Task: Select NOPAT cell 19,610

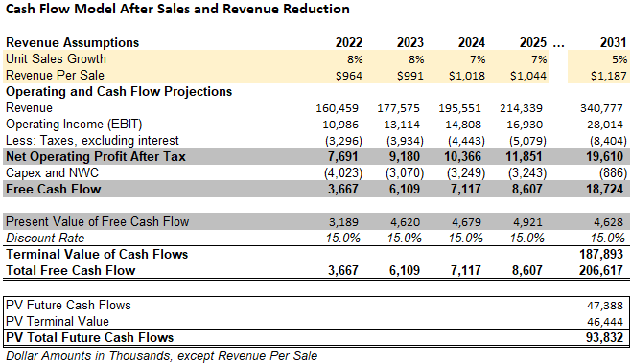Action: (x=604, y=157)
